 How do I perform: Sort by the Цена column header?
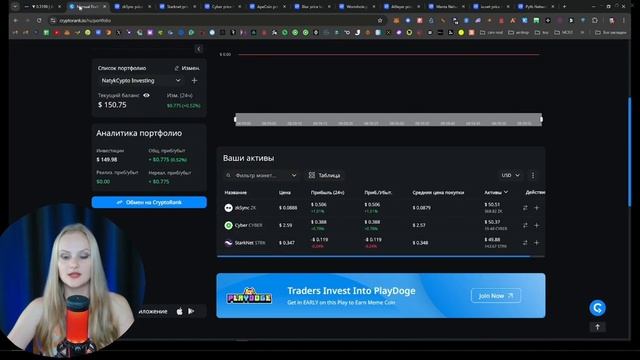pos(285,192)
